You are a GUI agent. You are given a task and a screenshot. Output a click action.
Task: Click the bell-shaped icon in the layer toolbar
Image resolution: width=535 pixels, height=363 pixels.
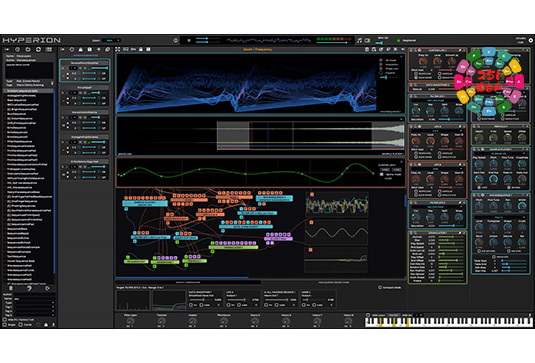coord(81,50)
